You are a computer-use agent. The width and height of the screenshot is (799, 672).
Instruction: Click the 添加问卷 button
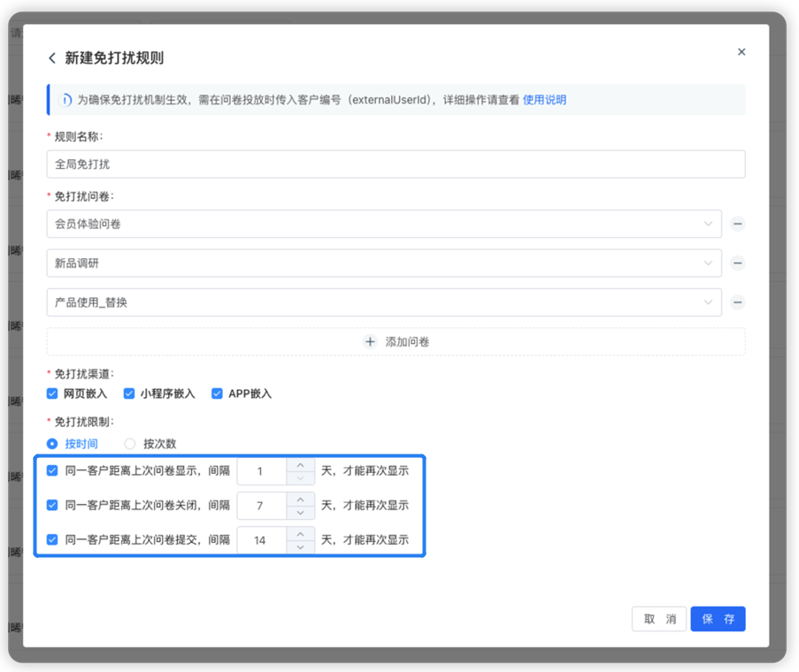coord(396,341)
